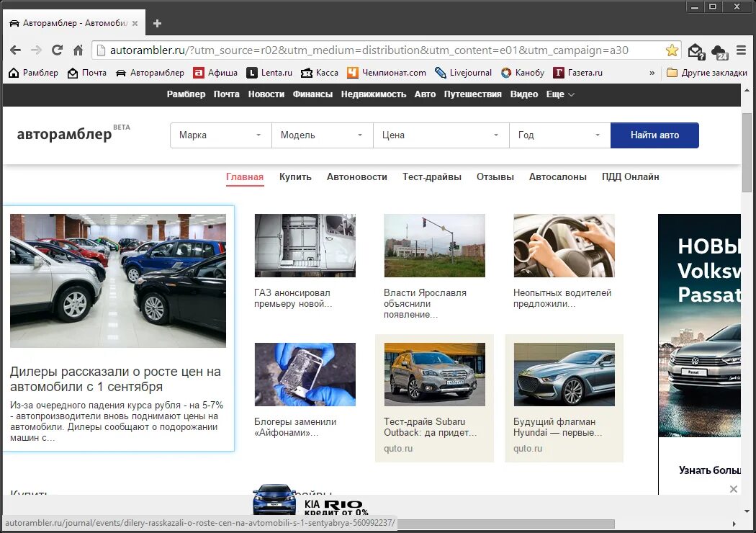Open the Рамблер bookmark

33,73
